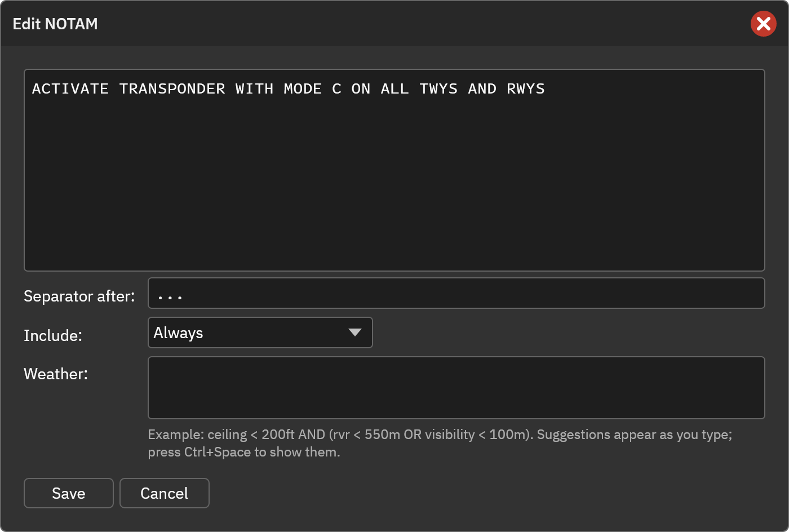Click the weather example hint text
Viewport: 789px width, 532px height.
pyautogui.click(x=440, y=443)
